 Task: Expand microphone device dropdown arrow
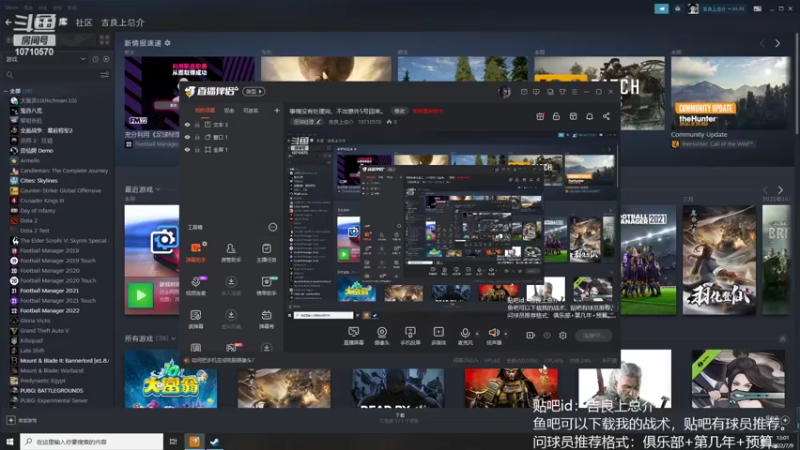[x=477, y=334]
